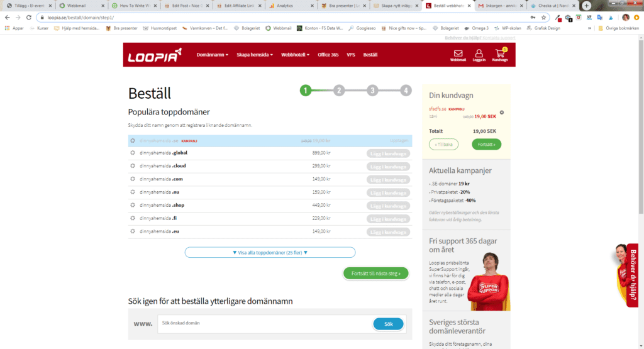Click the address bar URL
This screenshot has height=349, width=644.
pos(81,18)
